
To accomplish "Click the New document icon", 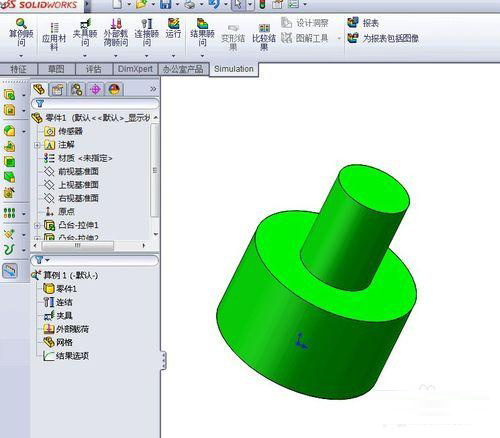I will (118, 4).
